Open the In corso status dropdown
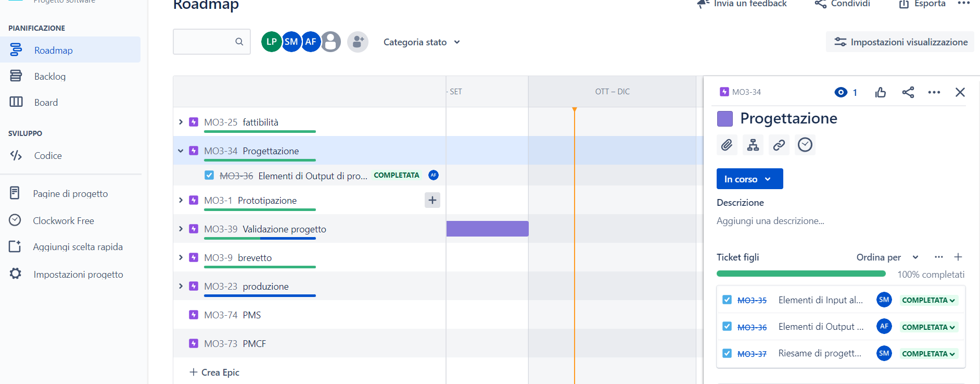Screen dimensions: 980x384 [x=749, y=179]
